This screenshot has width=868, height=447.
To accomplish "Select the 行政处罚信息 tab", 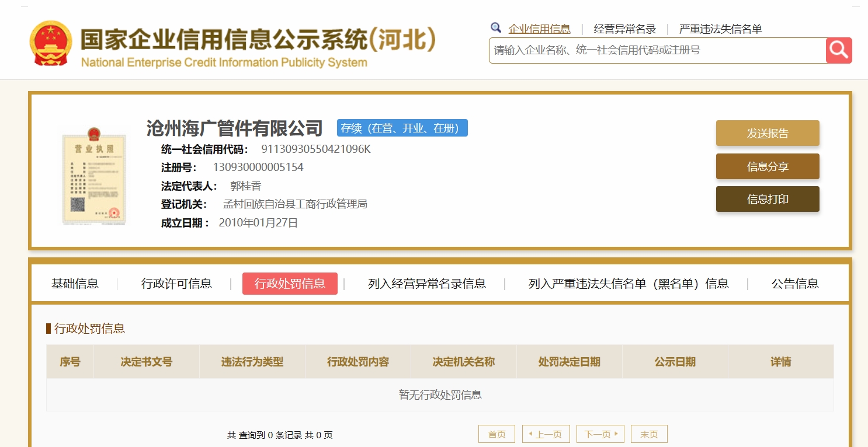I will [290, 284].
